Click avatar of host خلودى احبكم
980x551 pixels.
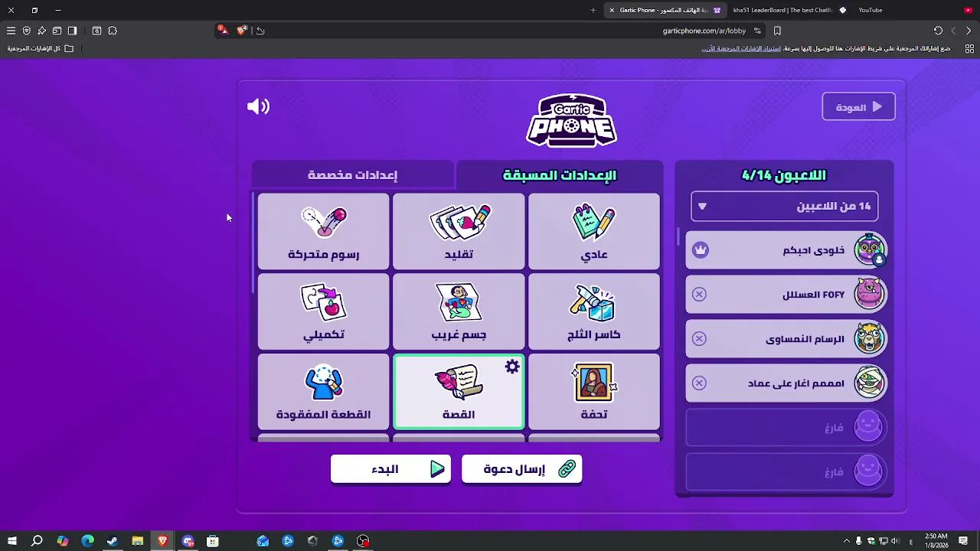869,250
